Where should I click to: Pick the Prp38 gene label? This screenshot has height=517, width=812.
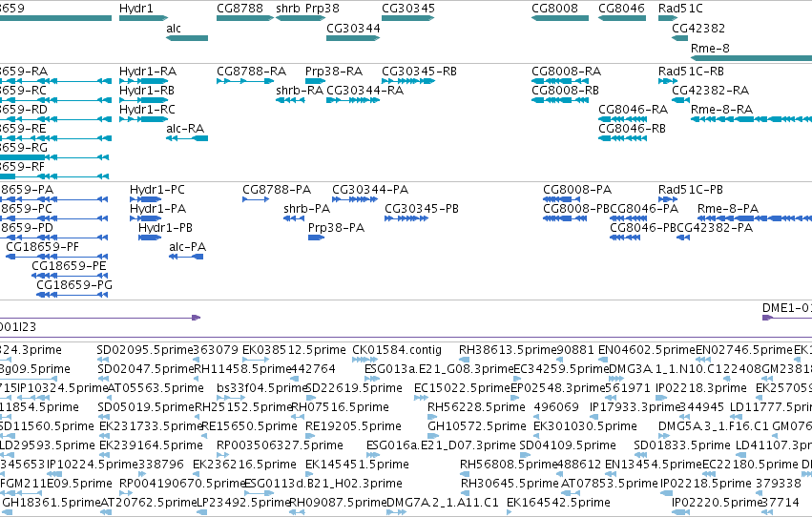pyautogui.click(x=323, y=9)
